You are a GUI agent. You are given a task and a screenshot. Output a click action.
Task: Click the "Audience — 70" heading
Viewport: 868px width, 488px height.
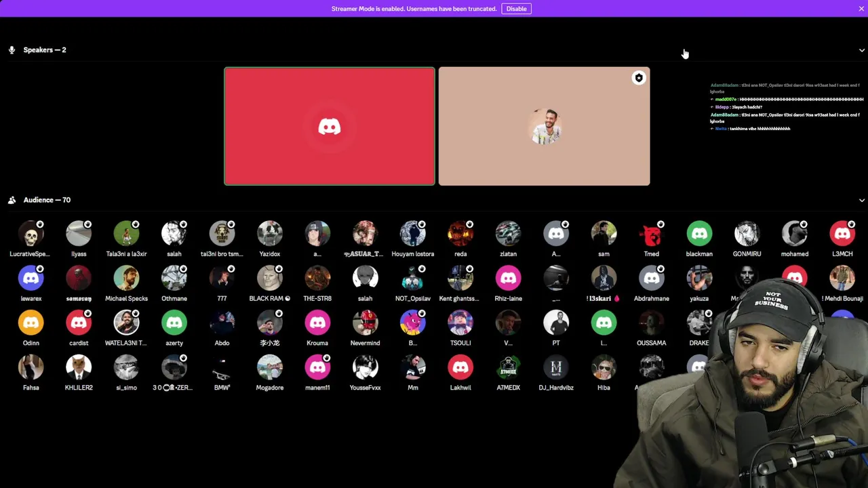point(47,200)
